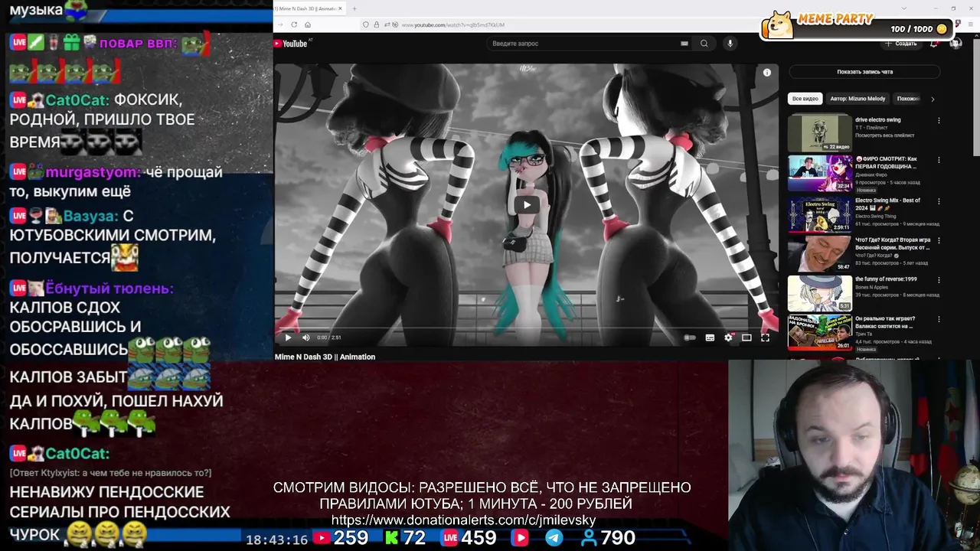
Task: Open options menu for drive electro swing
Action: (939, 120)
